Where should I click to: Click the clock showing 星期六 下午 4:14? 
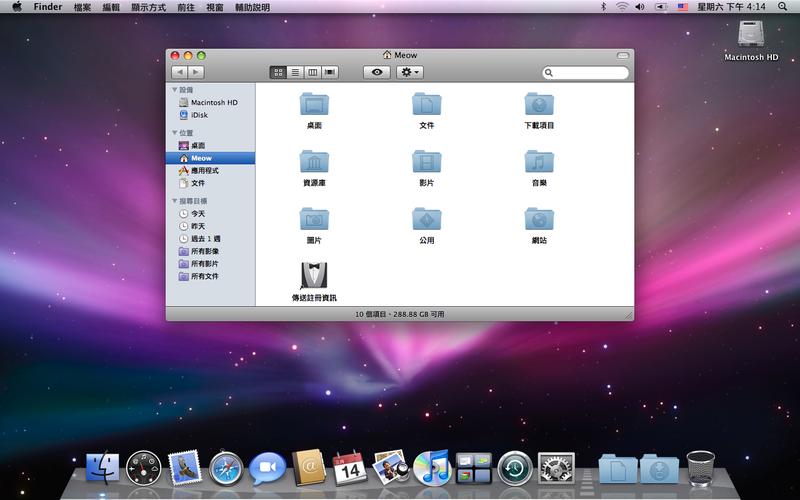(x=732, y=7)
